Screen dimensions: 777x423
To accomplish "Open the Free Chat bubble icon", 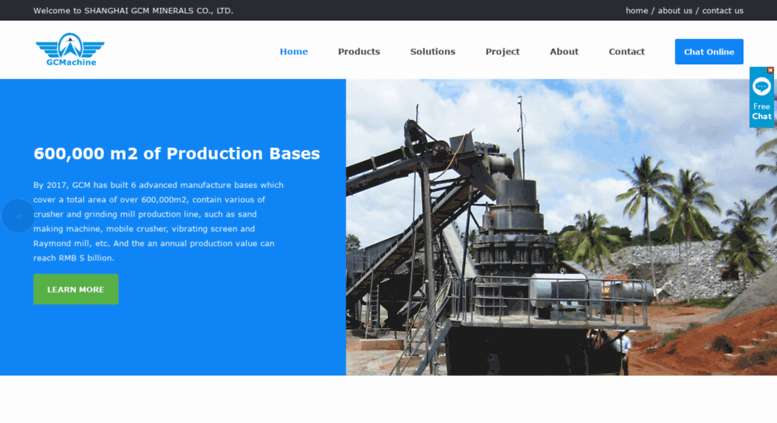I will [761, 87].
